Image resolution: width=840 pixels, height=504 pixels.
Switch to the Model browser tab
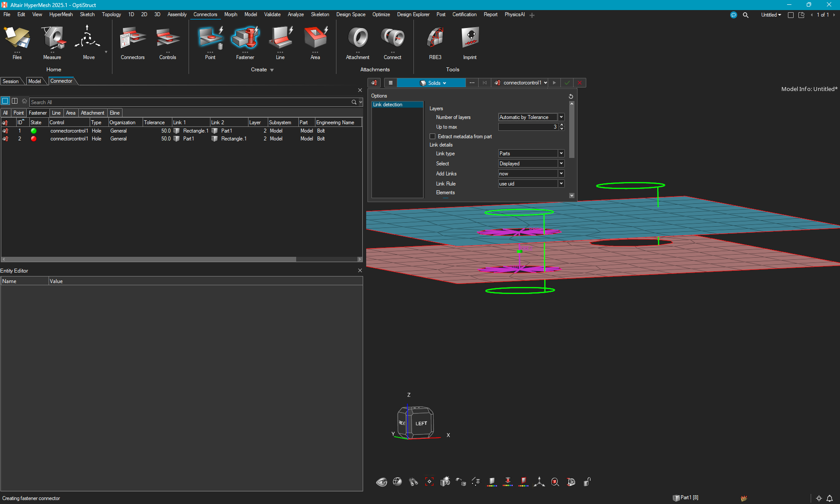pos(35,81)
